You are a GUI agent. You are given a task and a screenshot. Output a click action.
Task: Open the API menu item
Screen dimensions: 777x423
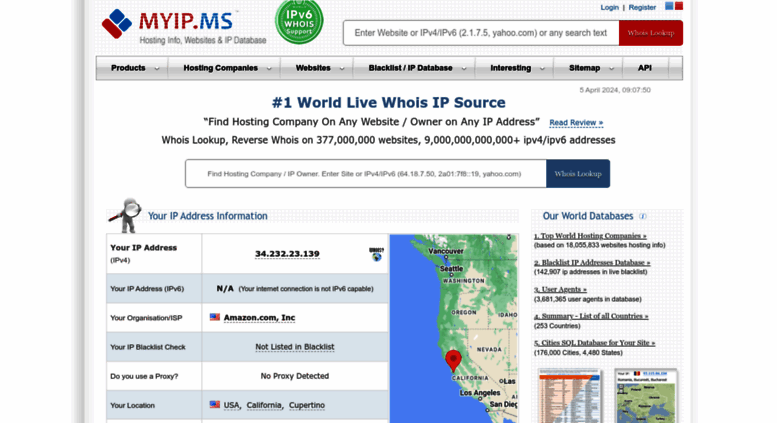[645, 68]
